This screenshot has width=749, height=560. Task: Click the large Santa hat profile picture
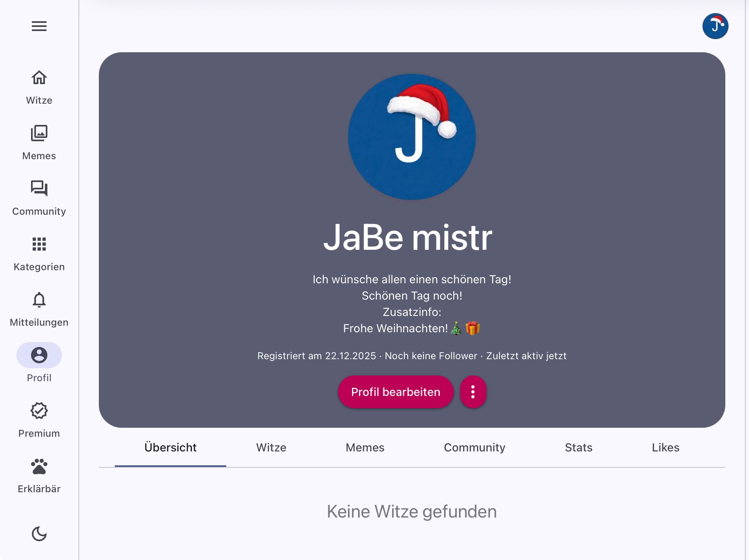point(412,137)
